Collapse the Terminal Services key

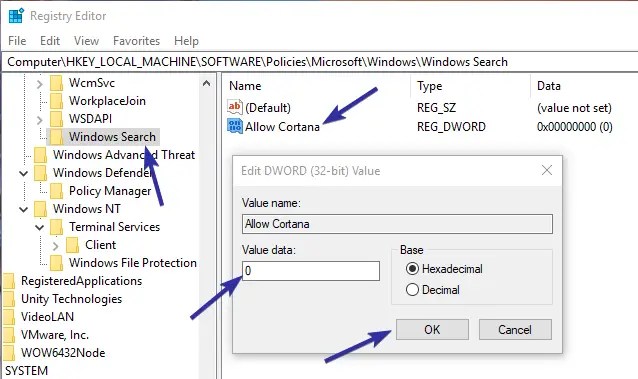click(x=39, y=227)
